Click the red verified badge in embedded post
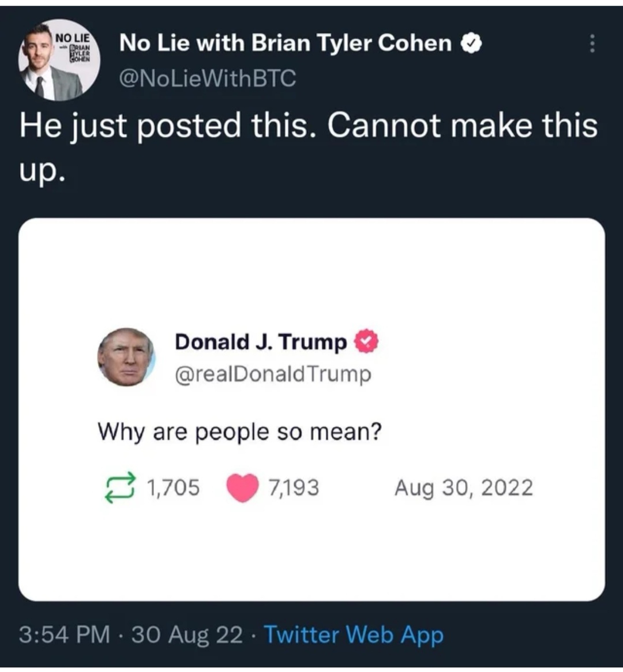 click(366, 341)
